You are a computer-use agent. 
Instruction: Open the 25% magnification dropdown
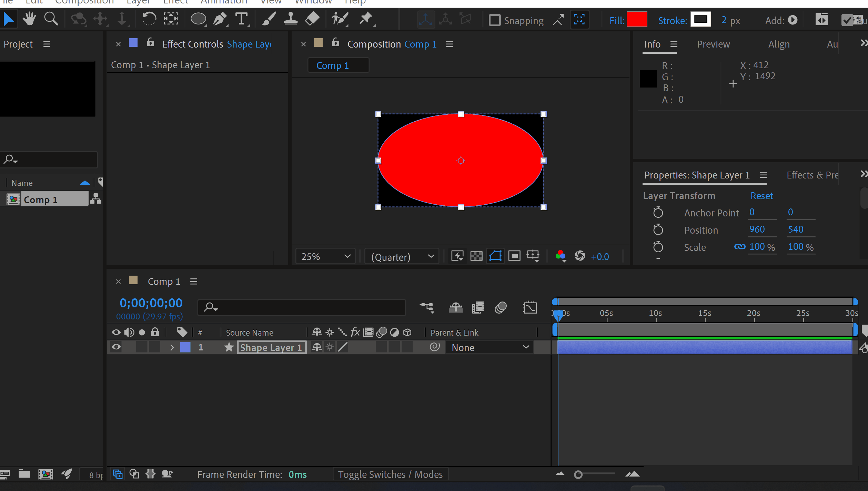pyautogui.click(x=325, y=256)
